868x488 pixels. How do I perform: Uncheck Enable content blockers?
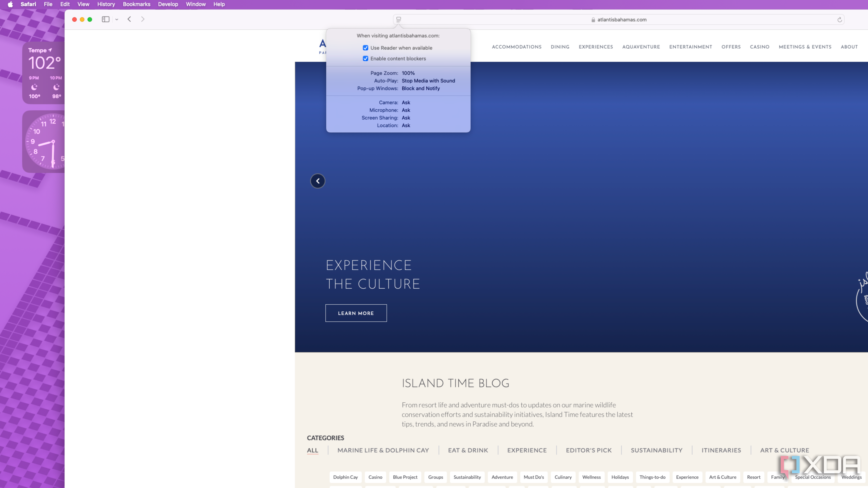[365, 59]
